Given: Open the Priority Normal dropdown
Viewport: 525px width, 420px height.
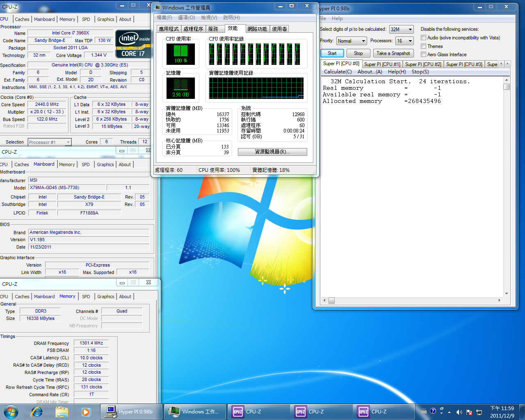Looking at the screenshot, I should (x=352, y=41).
